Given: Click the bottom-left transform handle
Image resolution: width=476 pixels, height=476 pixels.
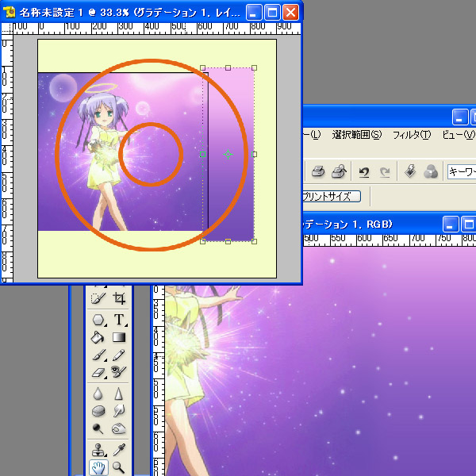Looking at the screenshot, I should click(x=203, y=241).
